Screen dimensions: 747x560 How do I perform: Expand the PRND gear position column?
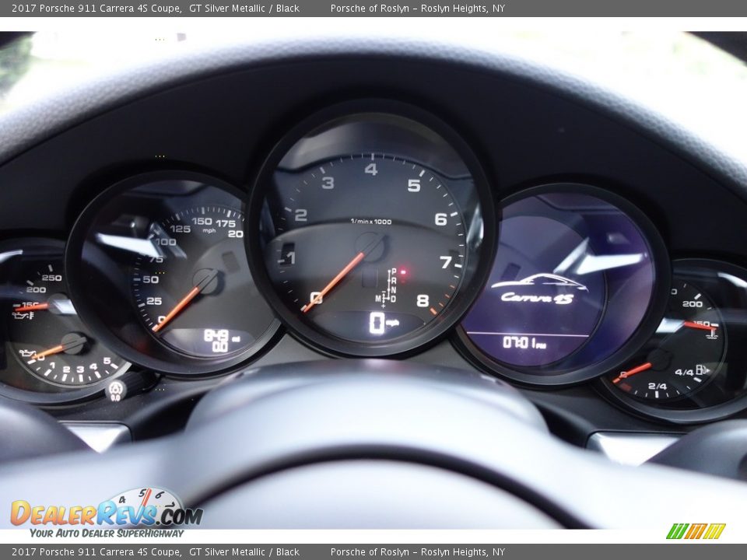393,284
